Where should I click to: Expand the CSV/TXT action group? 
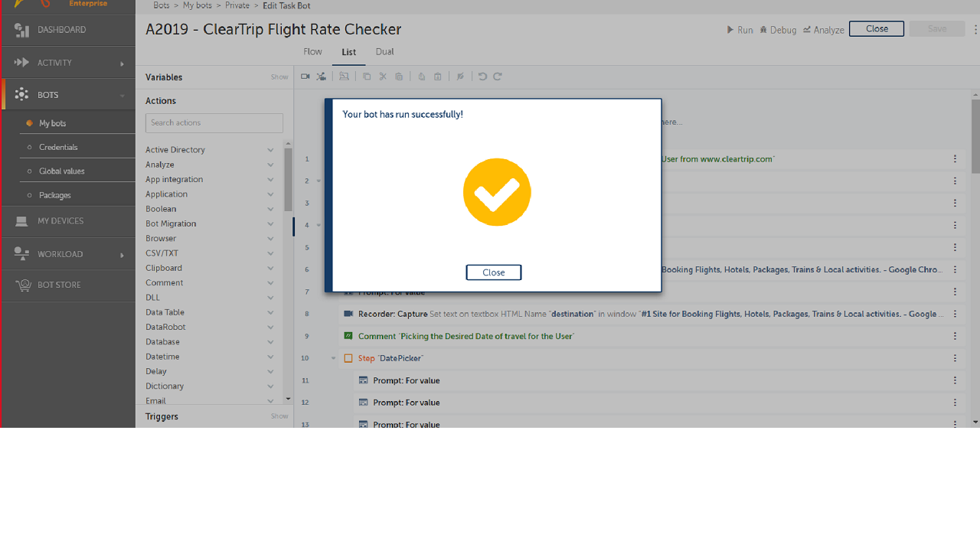(x=270, y=253)
